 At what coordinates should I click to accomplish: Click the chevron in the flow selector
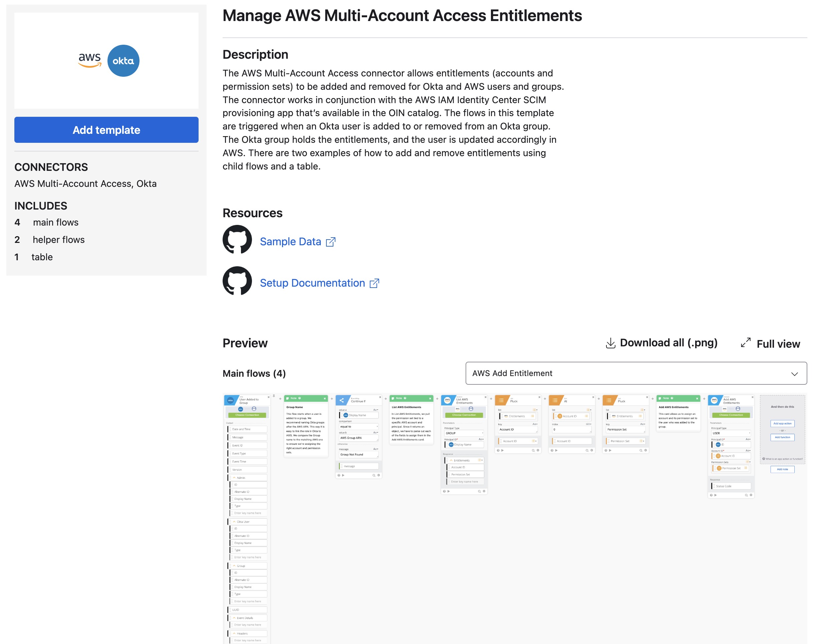click(794, 374)
